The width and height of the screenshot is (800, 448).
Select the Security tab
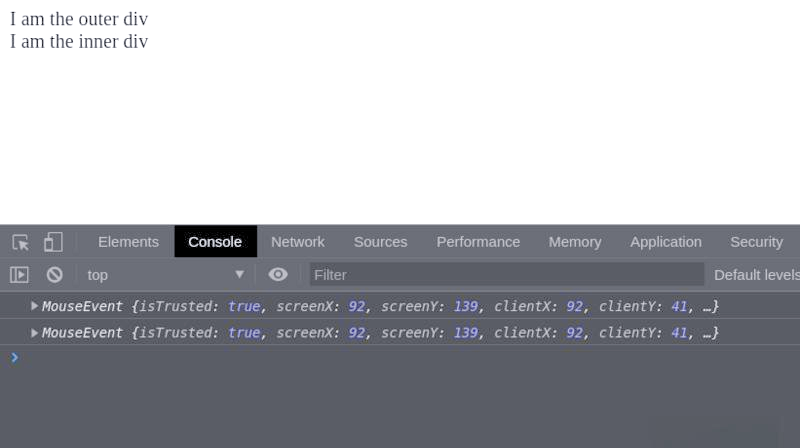tap(757, 242)
